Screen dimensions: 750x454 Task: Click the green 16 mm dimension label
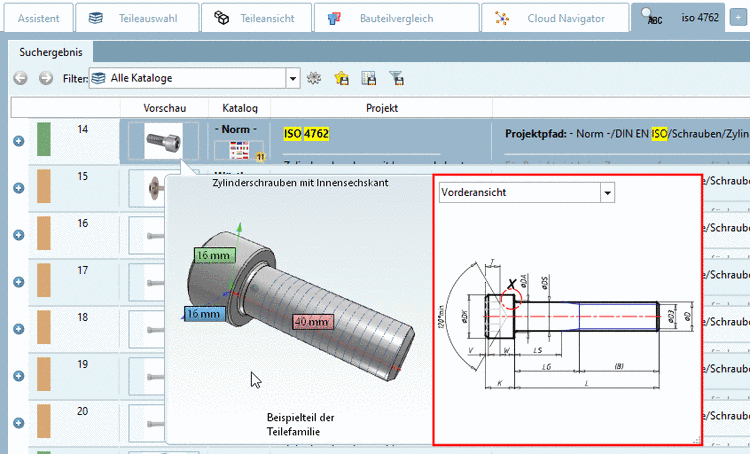(x=214, y=255)
